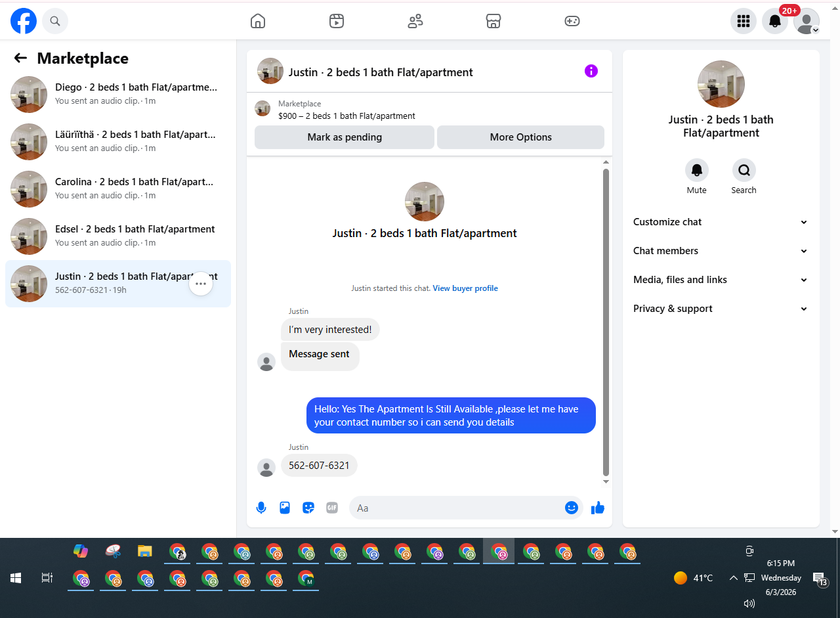Click the volume speaker icon in the tray
This screenshot has width=840, height=618.
pos(749,603)
